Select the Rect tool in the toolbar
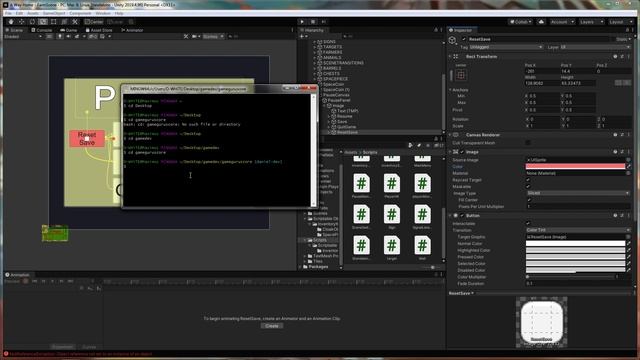640x360 pixels. coord(53,22)
